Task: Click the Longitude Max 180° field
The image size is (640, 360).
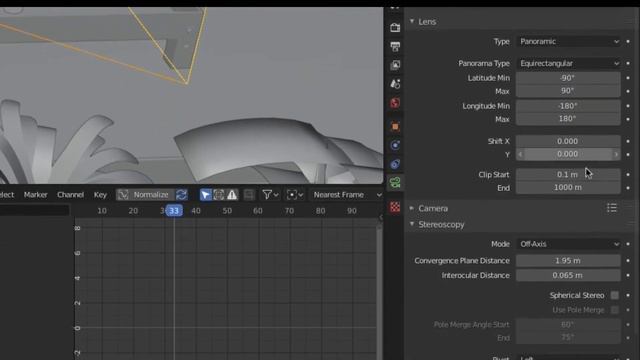Action: [568, 119]
